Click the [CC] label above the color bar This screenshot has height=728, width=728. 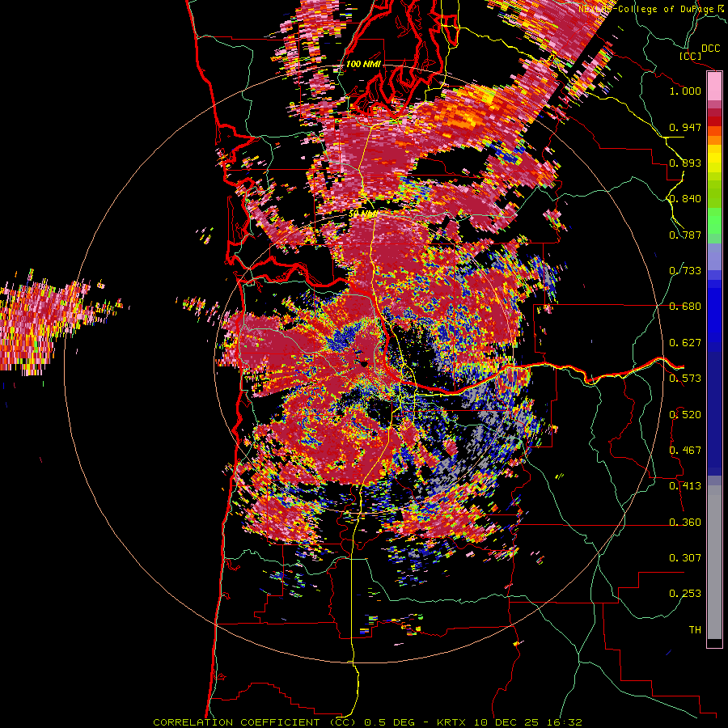(690, 56)
